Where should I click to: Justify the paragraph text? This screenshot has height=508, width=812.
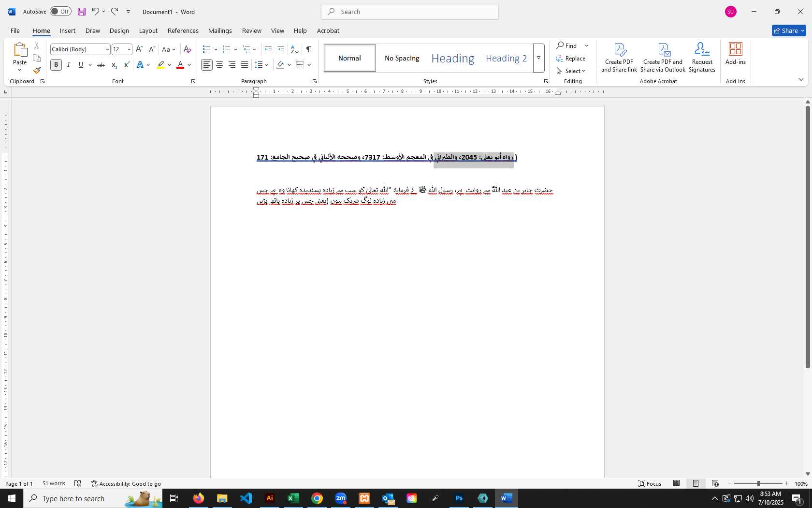point(245,65)
